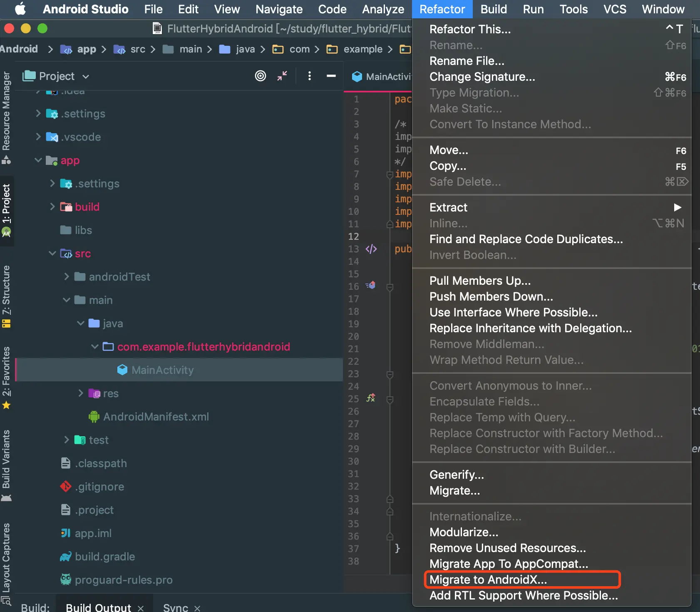Click the gutter fx icon on line 25
Viewport: 700px width, 612px height.
tap(371, 398)
